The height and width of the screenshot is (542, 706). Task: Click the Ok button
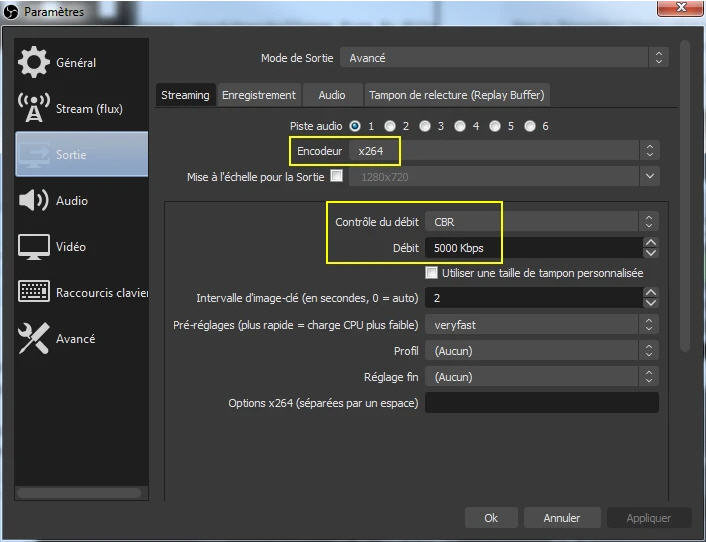coord(491,518)
